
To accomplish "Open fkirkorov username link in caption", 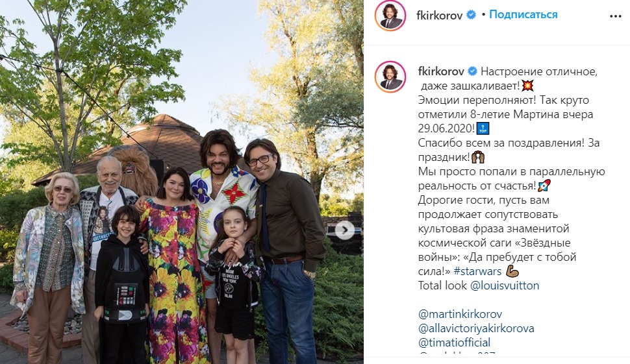I will 441,71.
